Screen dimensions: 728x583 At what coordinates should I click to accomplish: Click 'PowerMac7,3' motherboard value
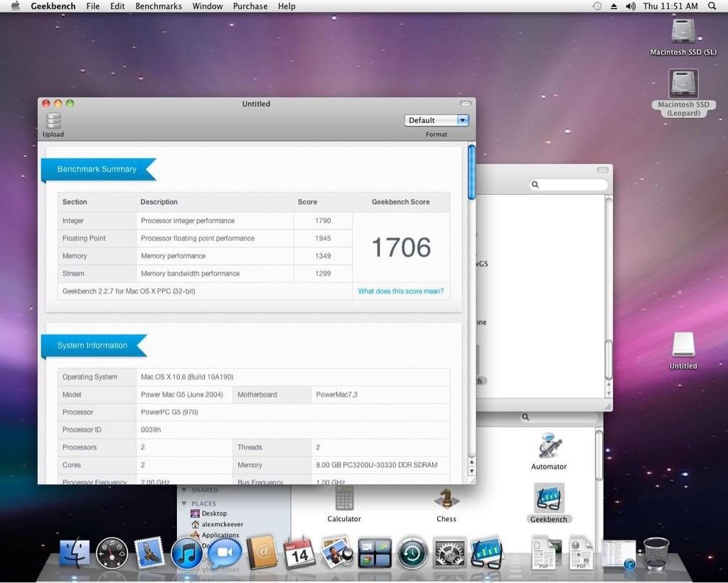tap(336, 395)
